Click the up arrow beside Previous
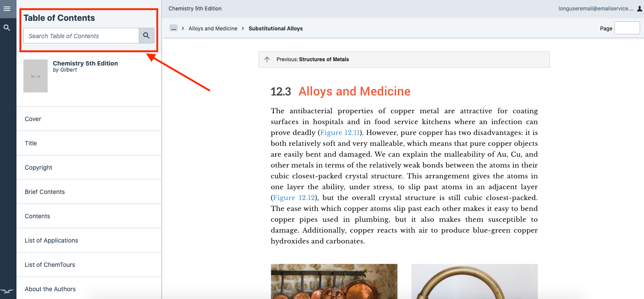This screenshot has width=644, height=299. point(267,59)
